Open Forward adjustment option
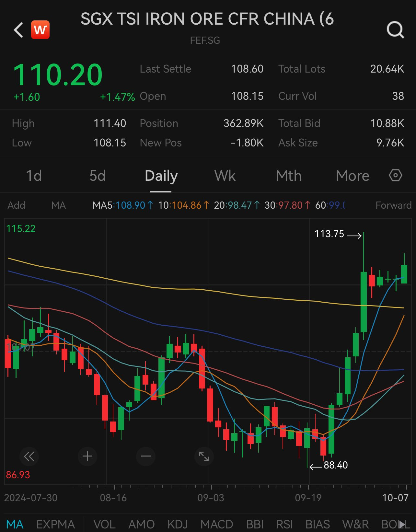 pos(393,205)
